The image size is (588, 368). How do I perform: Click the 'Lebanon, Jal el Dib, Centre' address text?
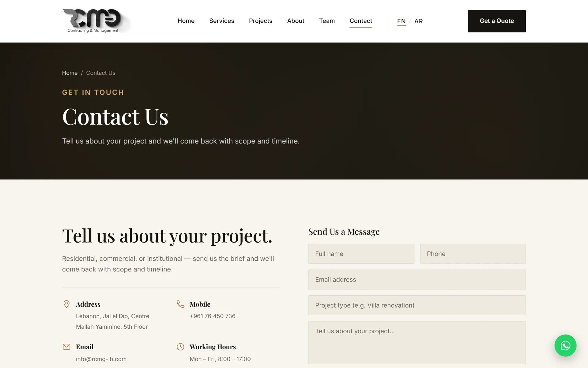coord(113,316)
